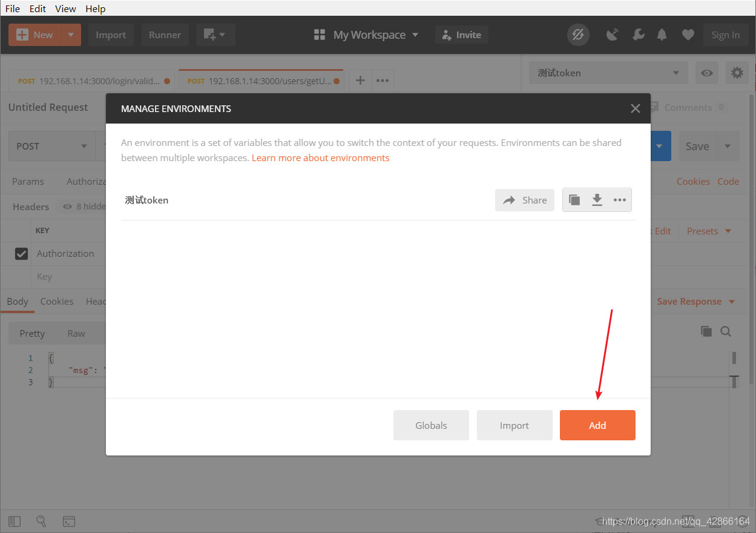Image resolution: width=756 pixels, height=533 pixels.
Task: Open the environment quick look eye
Action: [707, 73]
